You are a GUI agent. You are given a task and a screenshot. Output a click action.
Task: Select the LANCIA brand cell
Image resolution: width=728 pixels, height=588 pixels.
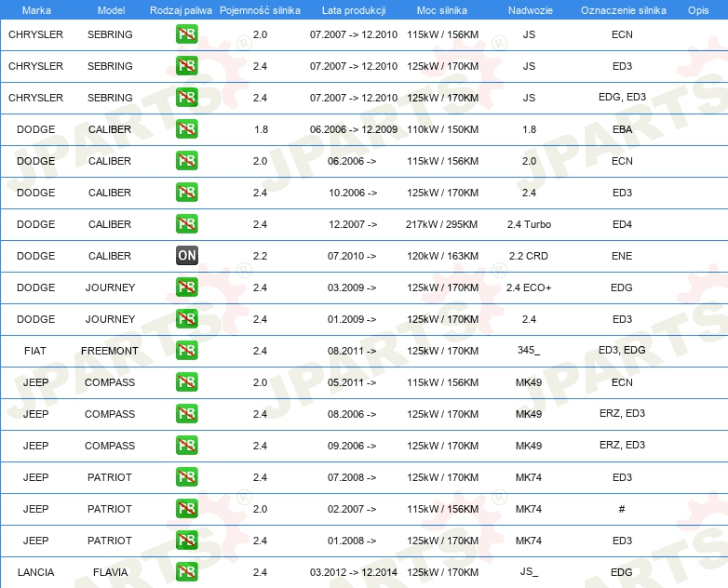[35, 572]
